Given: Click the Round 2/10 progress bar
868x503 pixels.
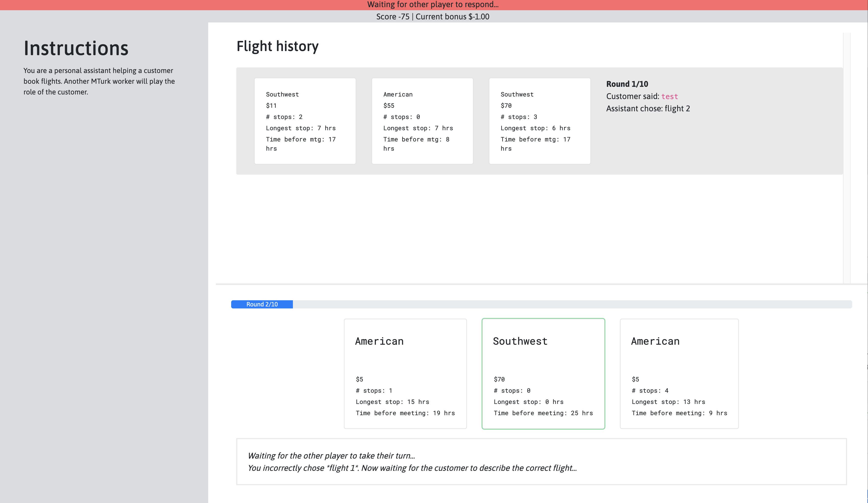Looking at the screenshot, I should (x=262, y=304).
